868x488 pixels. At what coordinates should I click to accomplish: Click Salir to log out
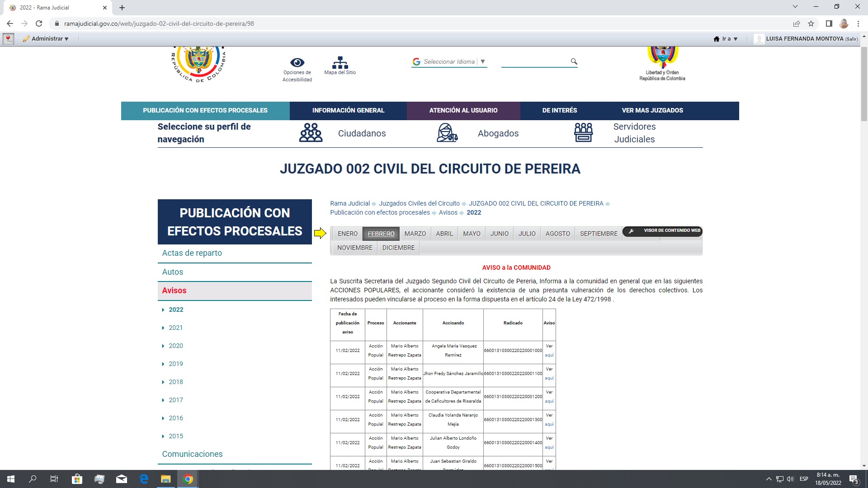(851, 39)
